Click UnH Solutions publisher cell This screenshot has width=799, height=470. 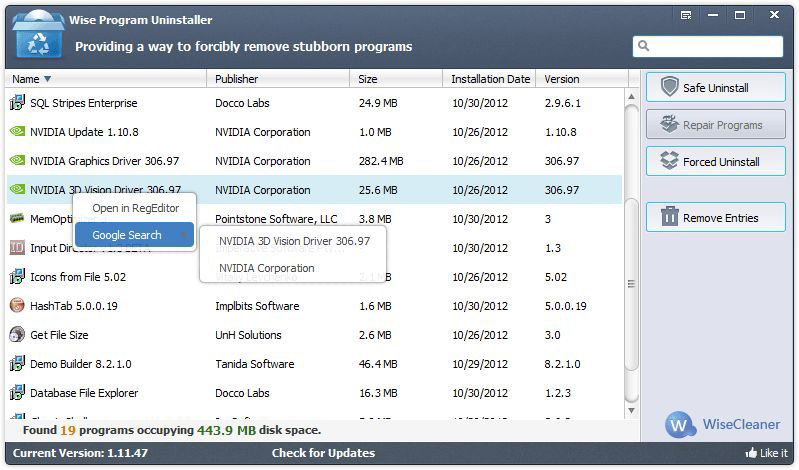248,335
